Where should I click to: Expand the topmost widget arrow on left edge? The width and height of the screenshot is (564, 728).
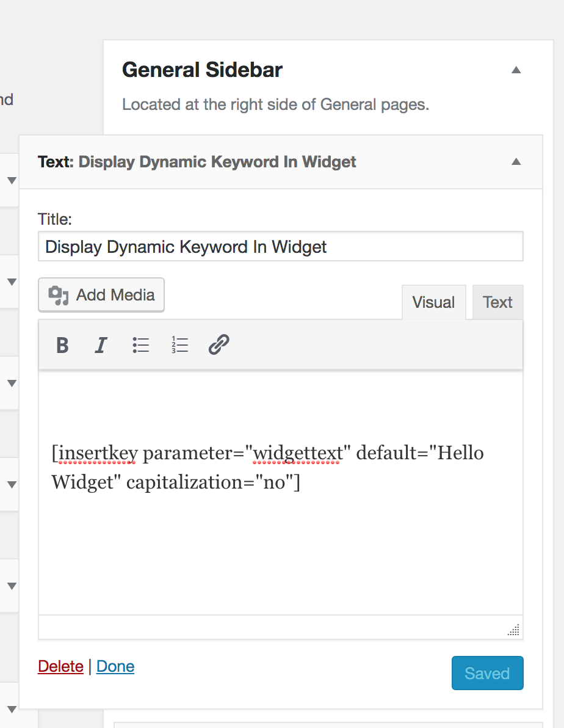pyautogui.click(x=11, y=181)
